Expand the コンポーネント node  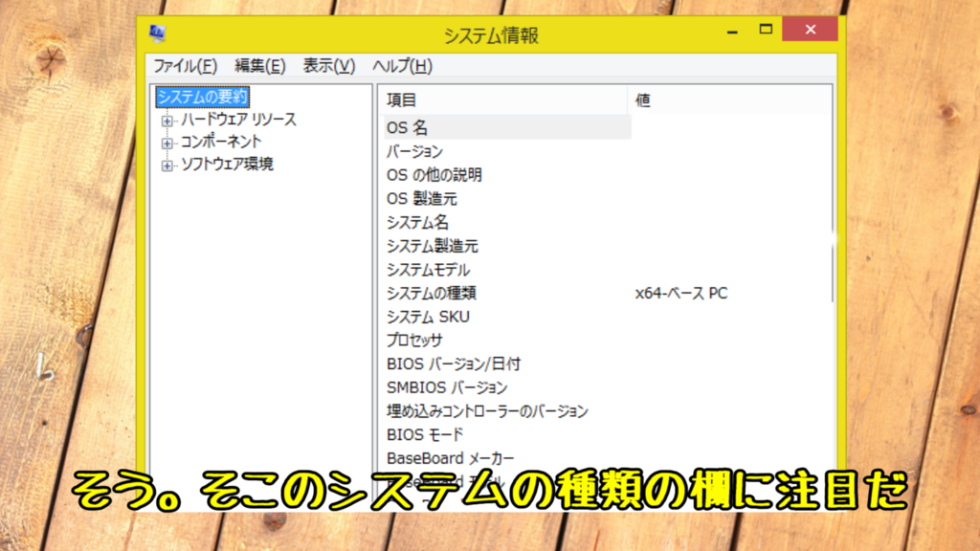coord(167,143)
